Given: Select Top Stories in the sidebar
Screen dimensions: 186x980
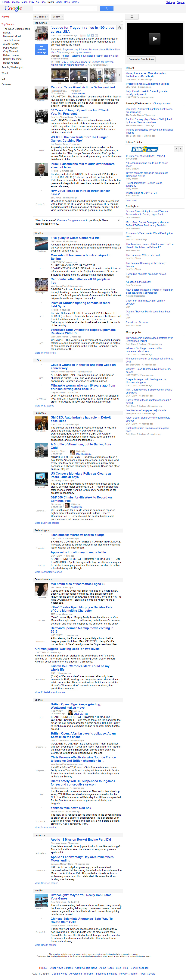Looking at the screenshot, I should [8, 24].
